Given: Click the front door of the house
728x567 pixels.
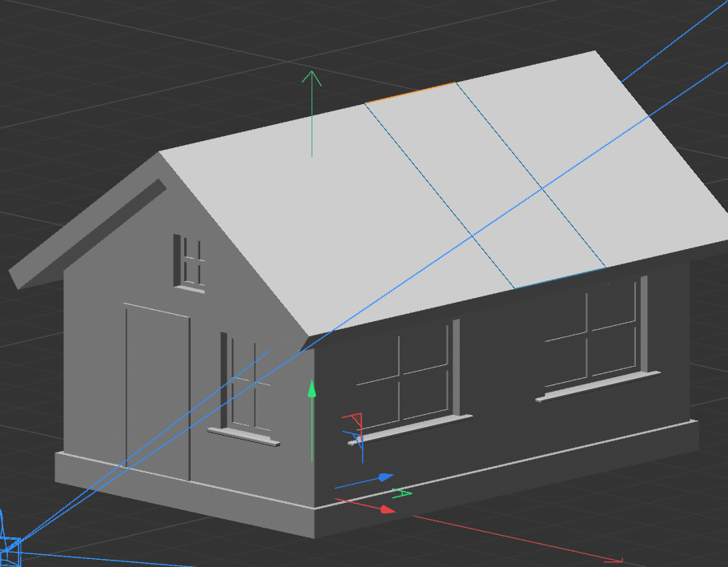Looking at the screenshot, I should (158, 391).
